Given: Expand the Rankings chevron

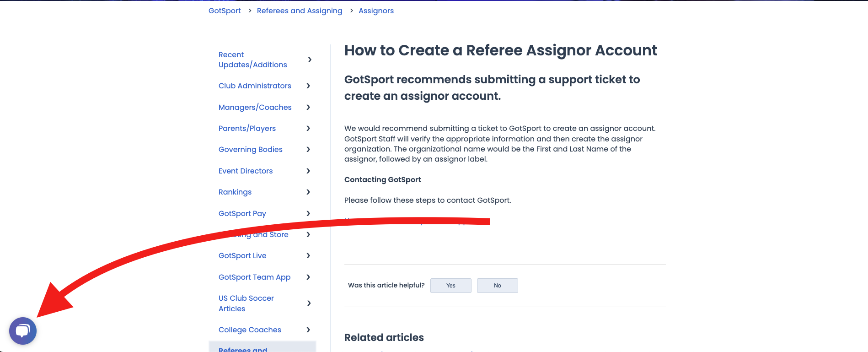Looking at the screenshot, I should tap(308, 192).
